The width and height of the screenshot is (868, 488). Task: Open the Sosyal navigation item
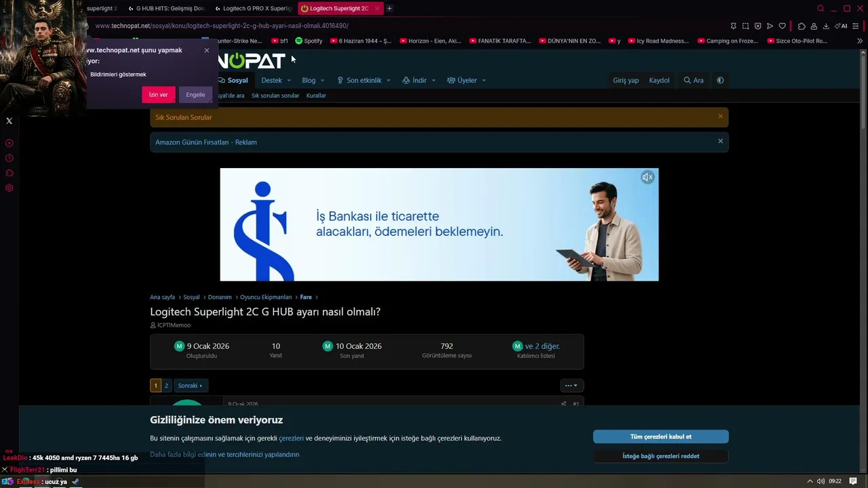pyautogui.click(x=233, y=80)
